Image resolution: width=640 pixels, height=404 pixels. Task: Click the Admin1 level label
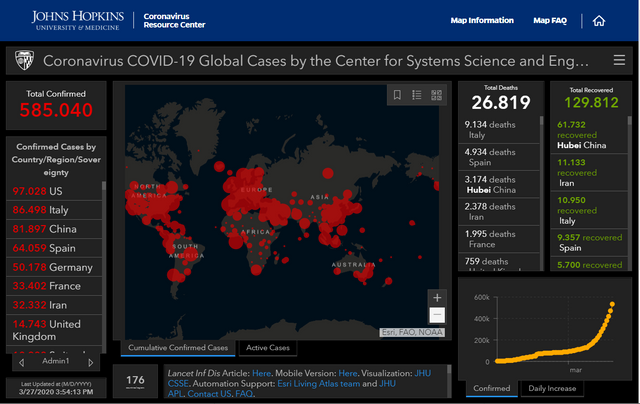[56, 361]
